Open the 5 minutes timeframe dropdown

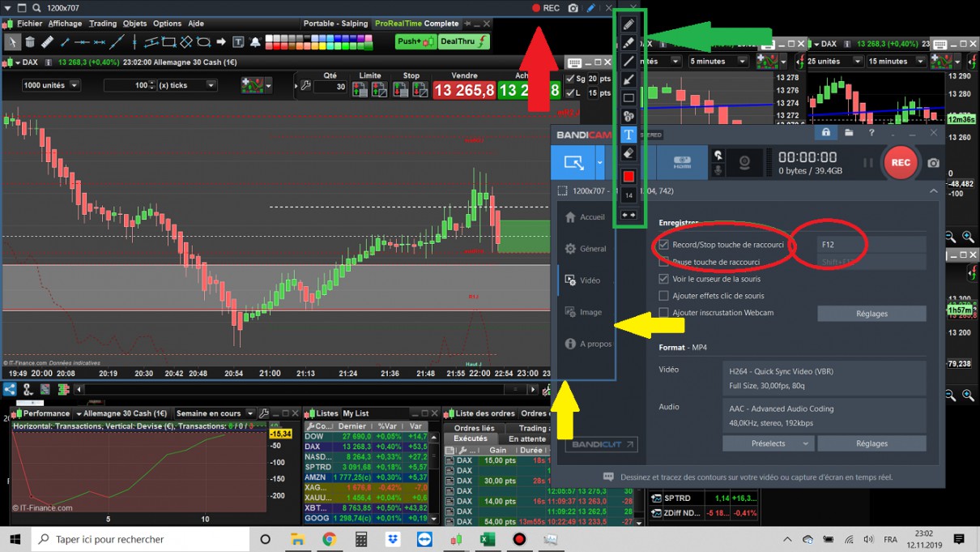[718, 61]
